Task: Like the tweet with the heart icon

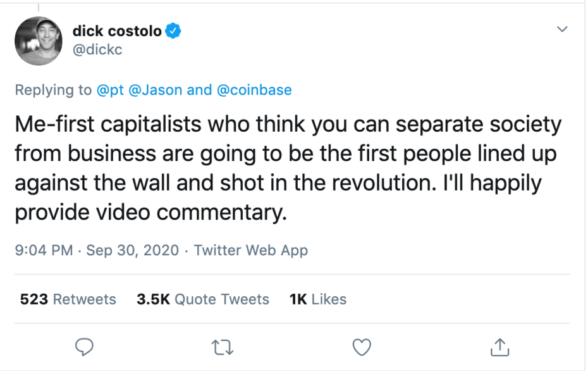Action: pos(361,346)
